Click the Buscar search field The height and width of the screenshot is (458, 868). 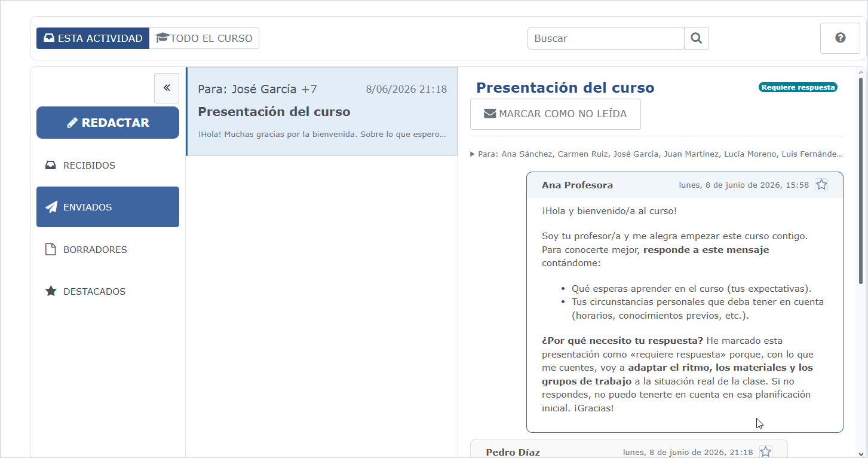606,38
